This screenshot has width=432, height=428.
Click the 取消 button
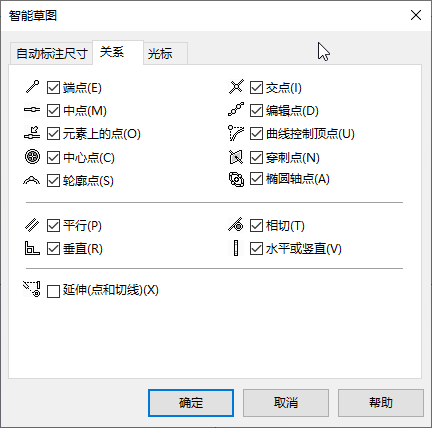(x=286, y=403)
